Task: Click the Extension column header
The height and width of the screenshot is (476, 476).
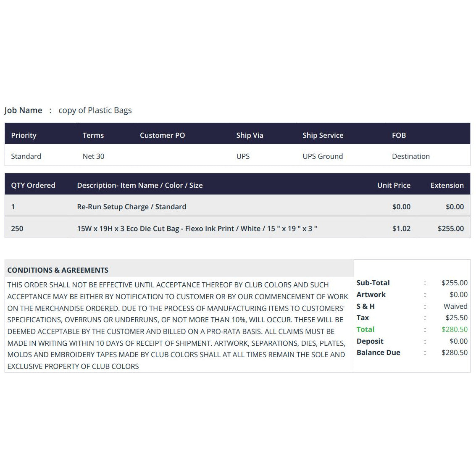Action: click(x=447, y=185)
